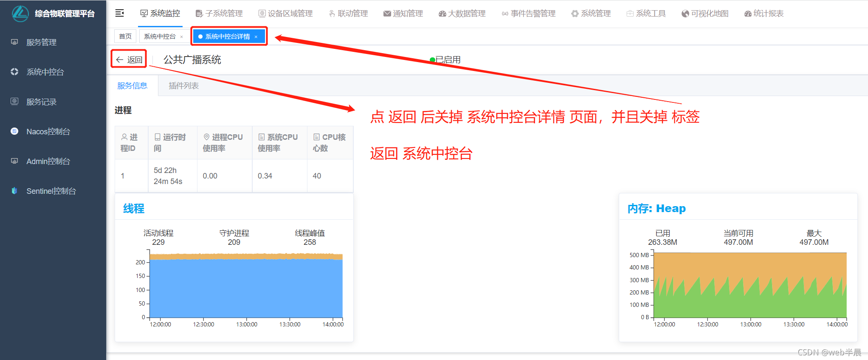
Task: Click the 线程峰值 258 value
Action: click(x=310, y=242)
